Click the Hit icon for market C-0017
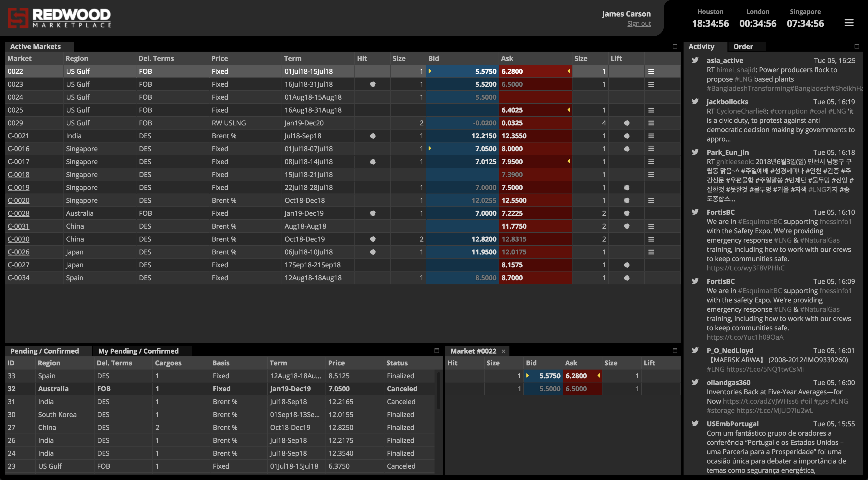 point(372,162)
